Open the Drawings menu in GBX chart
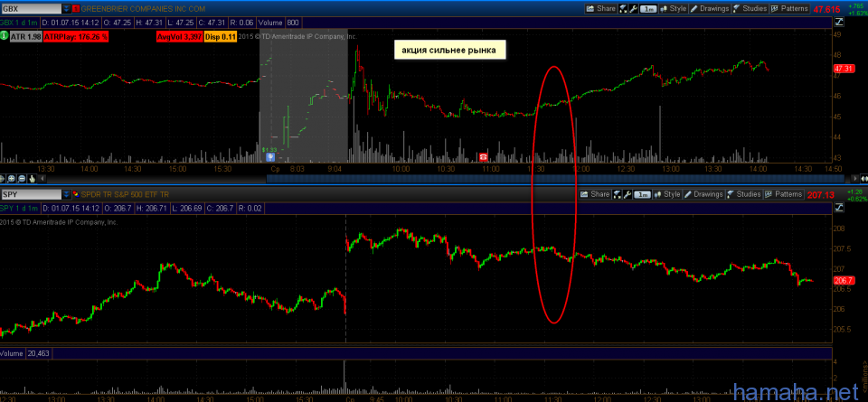 click(709, 9)
